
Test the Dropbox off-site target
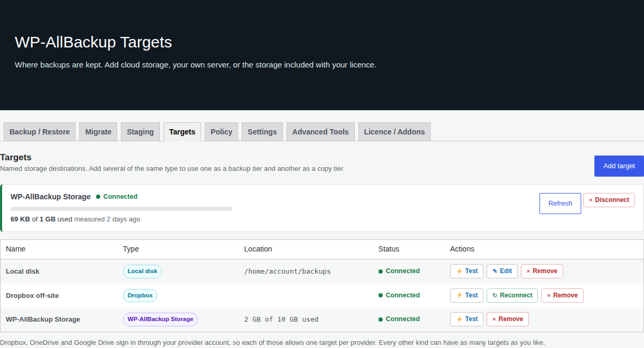point(467,295)
